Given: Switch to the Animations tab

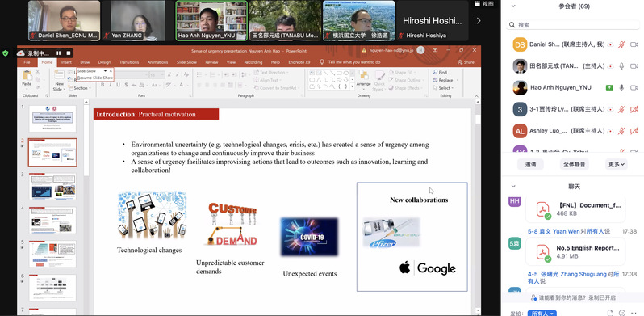Looking at the screenshot, I should [157, 62].
